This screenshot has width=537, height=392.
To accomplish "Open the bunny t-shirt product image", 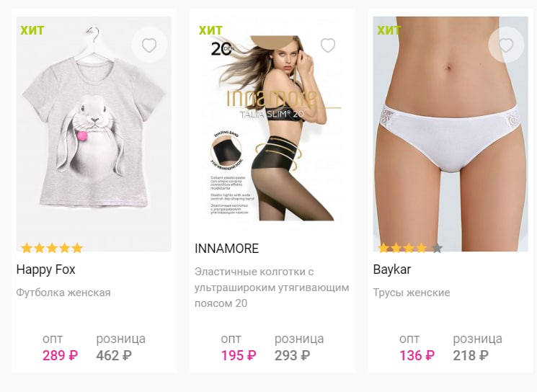I will [x=94, y=134].
